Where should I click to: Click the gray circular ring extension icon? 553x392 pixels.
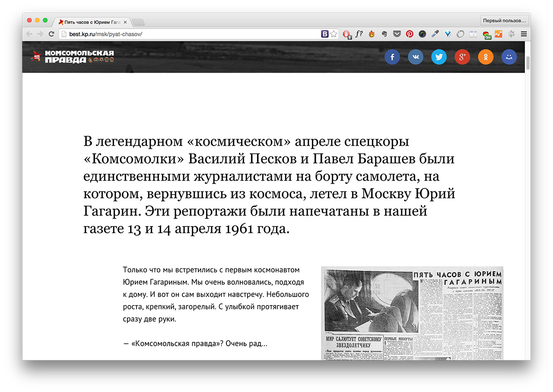460,34
